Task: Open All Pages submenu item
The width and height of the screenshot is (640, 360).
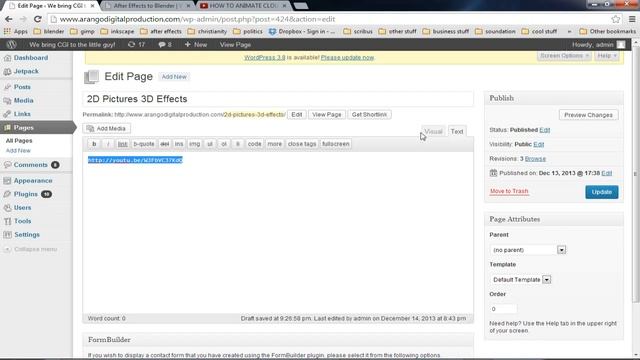Action: [x=19, y=140]
